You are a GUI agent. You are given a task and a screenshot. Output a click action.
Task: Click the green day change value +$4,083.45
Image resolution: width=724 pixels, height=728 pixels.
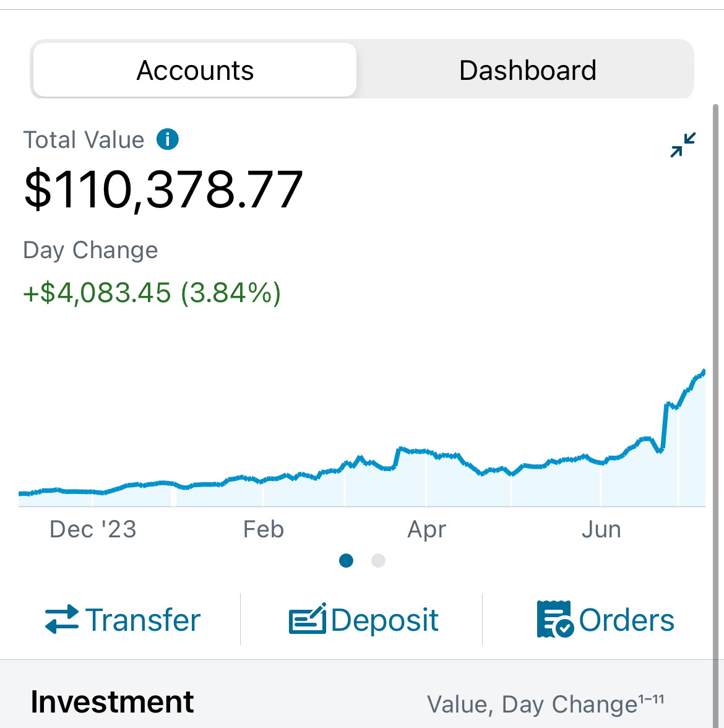click(97, 293)
